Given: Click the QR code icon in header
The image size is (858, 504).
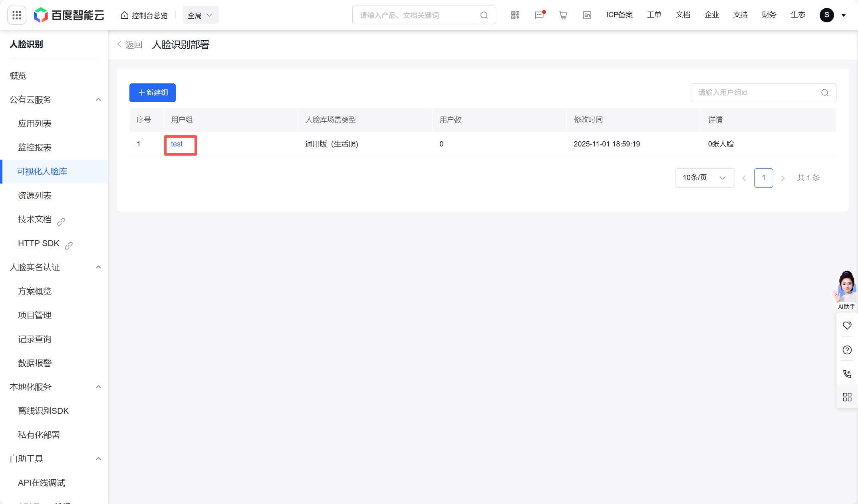Looking at the screenshot, I should [515, 15].
